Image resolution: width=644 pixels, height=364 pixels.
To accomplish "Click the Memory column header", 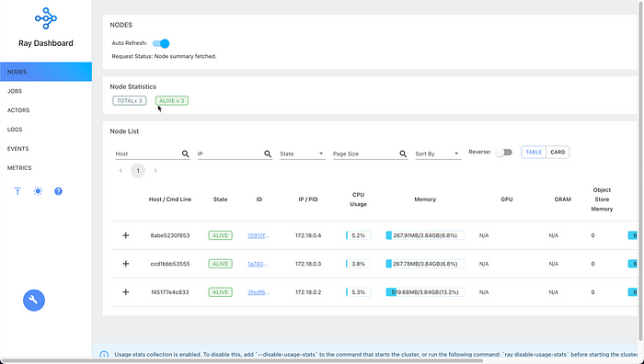I will coord(425,199).
